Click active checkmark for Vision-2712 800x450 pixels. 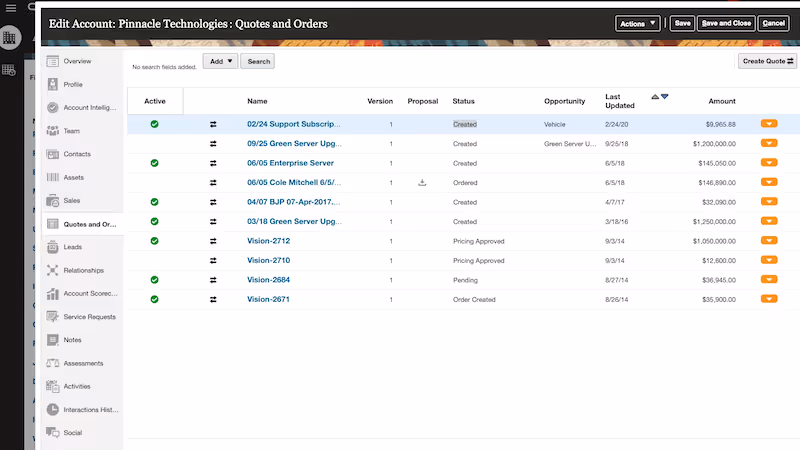coord(155,241)
